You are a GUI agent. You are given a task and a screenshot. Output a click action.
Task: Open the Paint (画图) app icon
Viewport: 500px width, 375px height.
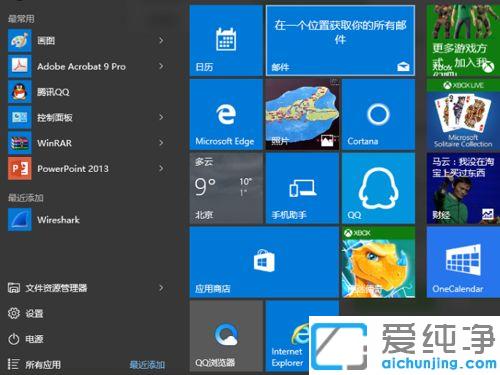point(20,40)
